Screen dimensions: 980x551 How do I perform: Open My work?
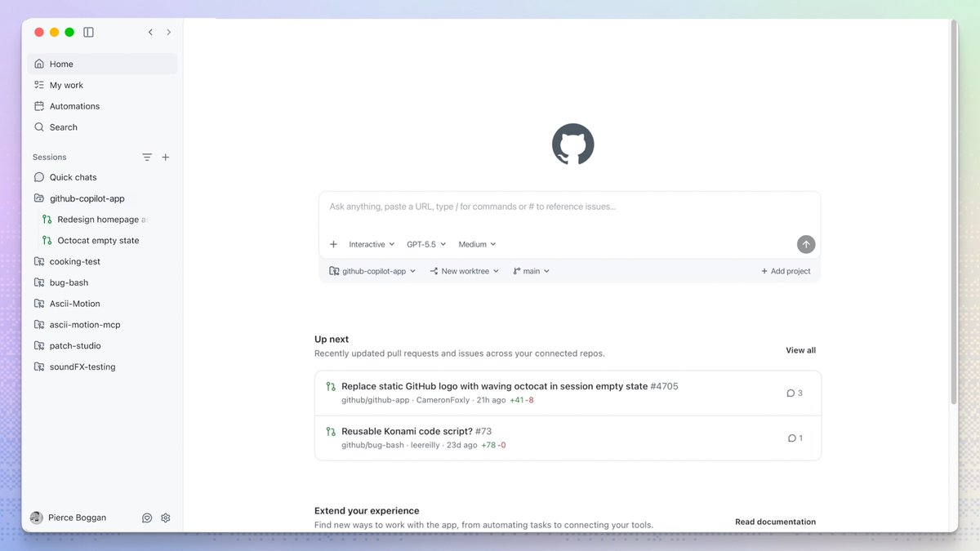102,85
